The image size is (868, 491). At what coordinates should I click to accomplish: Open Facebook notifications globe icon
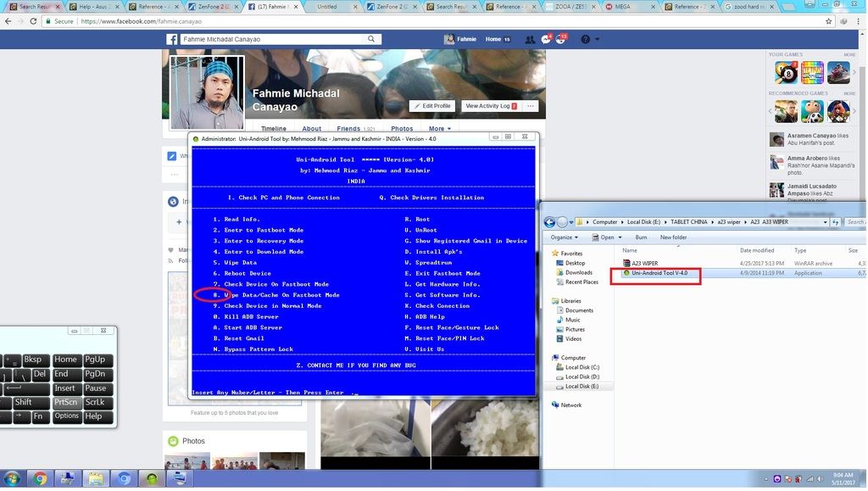(561, 39)
